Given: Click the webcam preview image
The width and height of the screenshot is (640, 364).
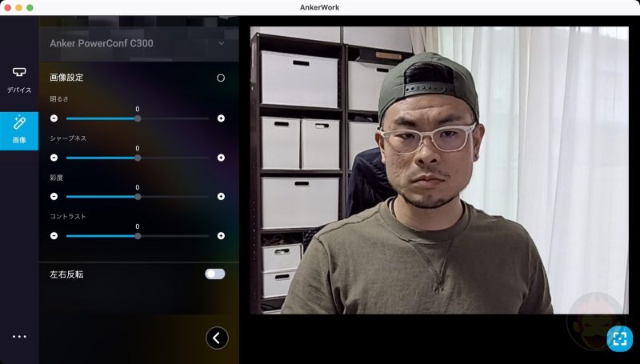Looking at the screenshot, I should 439,170.
